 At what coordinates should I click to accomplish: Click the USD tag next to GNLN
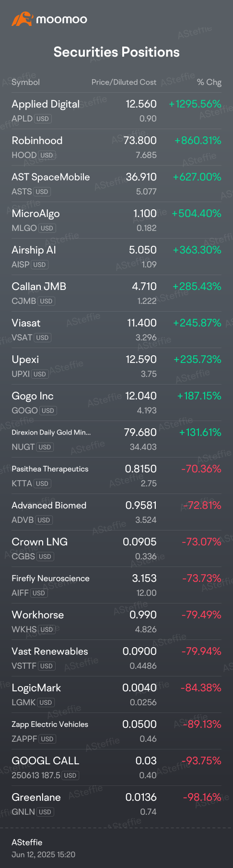pos(45,812)
